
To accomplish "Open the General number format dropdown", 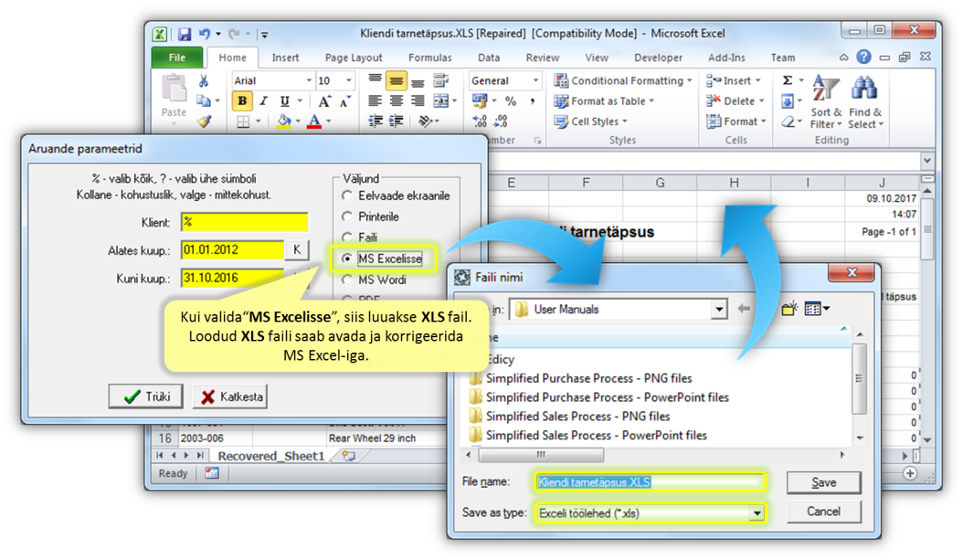I will point(535,80).
